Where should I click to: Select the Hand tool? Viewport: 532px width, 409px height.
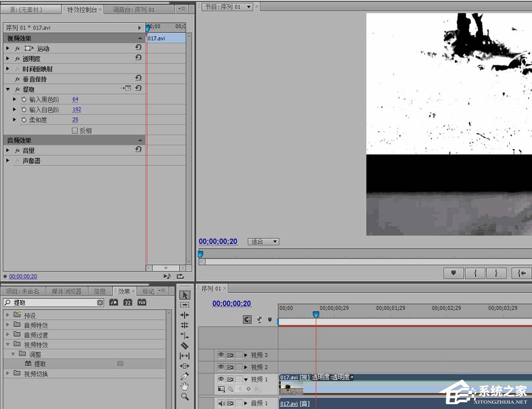(185, 386)
